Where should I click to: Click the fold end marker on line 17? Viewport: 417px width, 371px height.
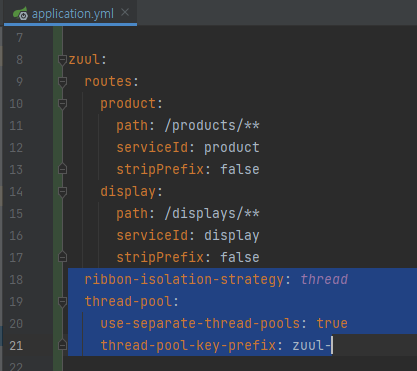click(x=62, y=257)
